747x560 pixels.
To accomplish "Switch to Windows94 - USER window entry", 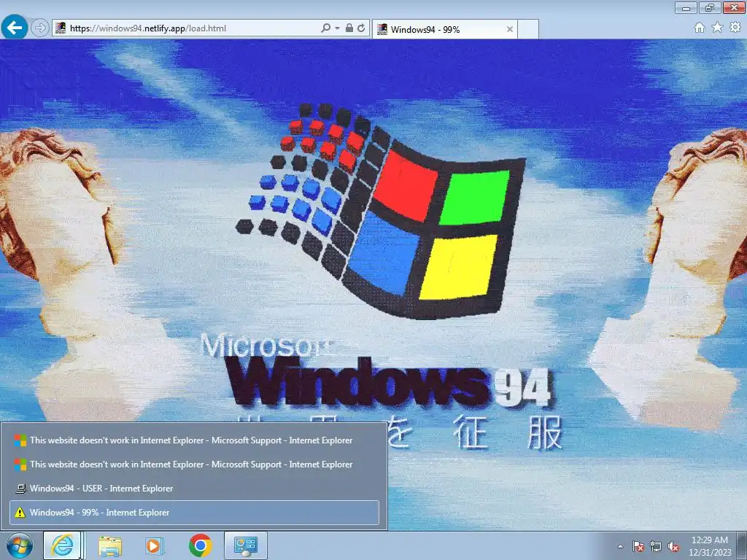I will pos(194,488).
